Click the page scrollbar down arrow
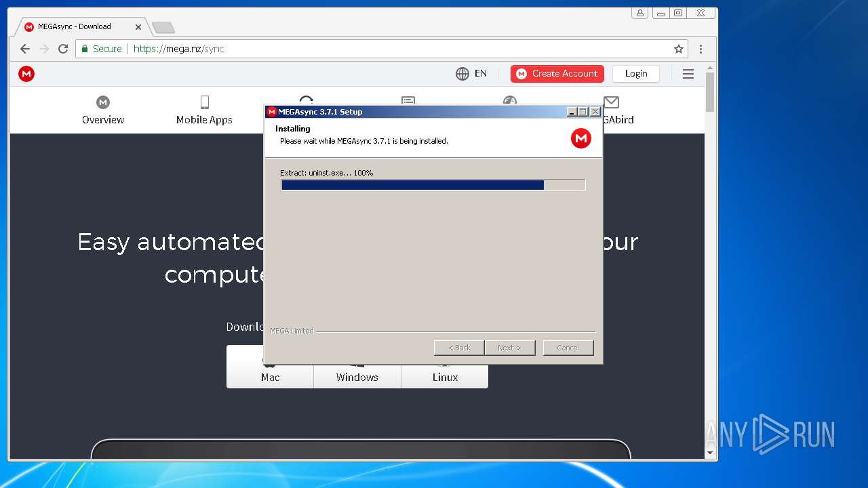 711,453
